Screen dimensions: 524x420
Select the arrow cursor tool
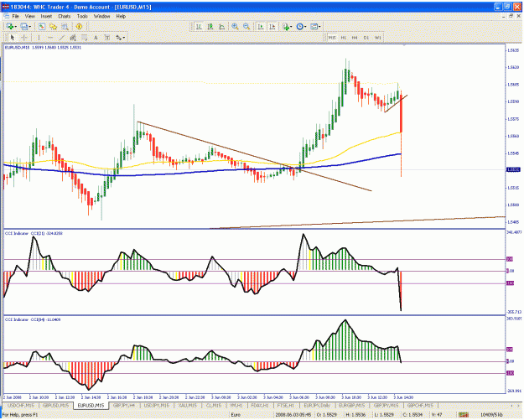[x=13, y=38]
